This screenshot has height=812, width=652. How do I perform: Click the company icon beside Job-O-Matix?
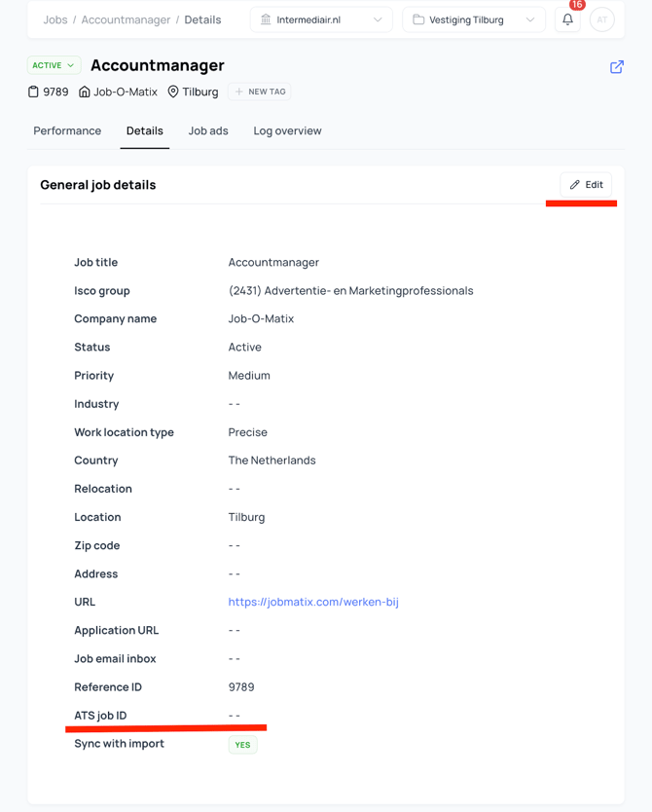pyautogui.click(x=85, y=92)
